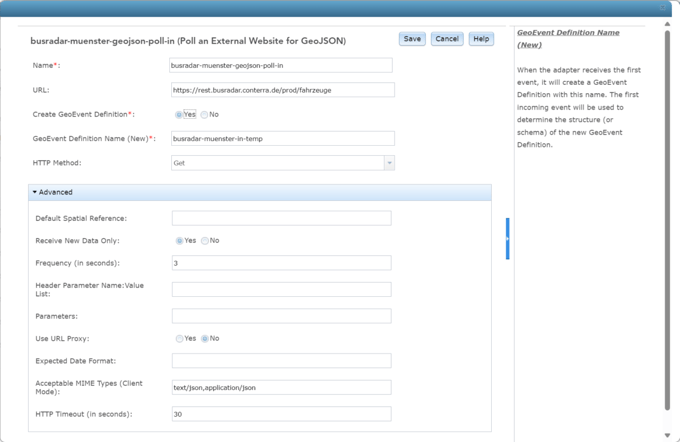Viewport: 680px width, 442px height.
Task: Edit Header Parameter Name:Value List field
Action: click(281, 289)
